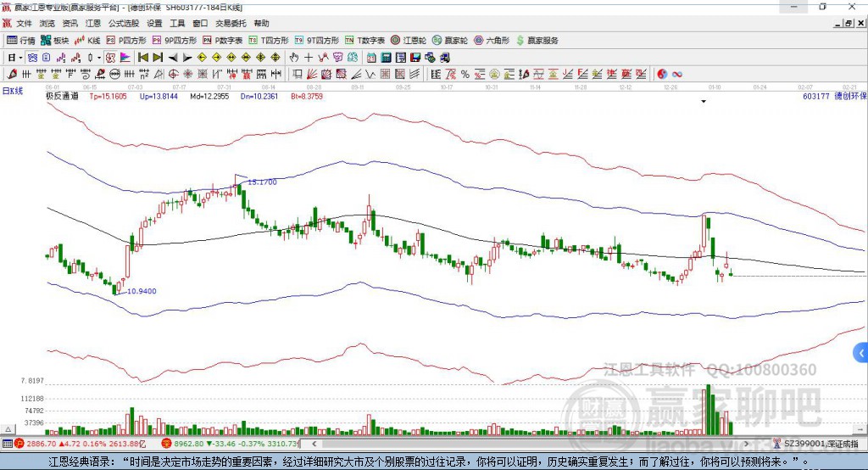The height and width of the screenshot is (470, 868).
Task: Open the 江恩 menu
Action: pyautogui.click(x=93, y=23)
